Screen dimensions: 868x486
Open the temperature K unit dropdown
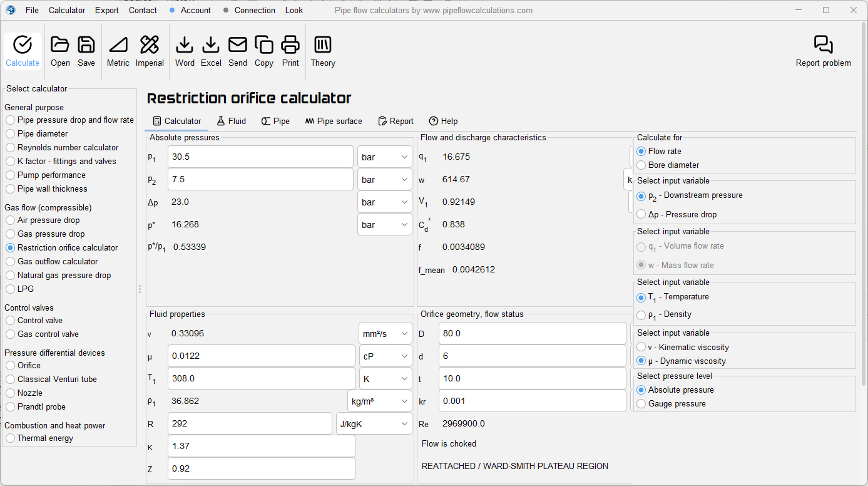(385, 379)
